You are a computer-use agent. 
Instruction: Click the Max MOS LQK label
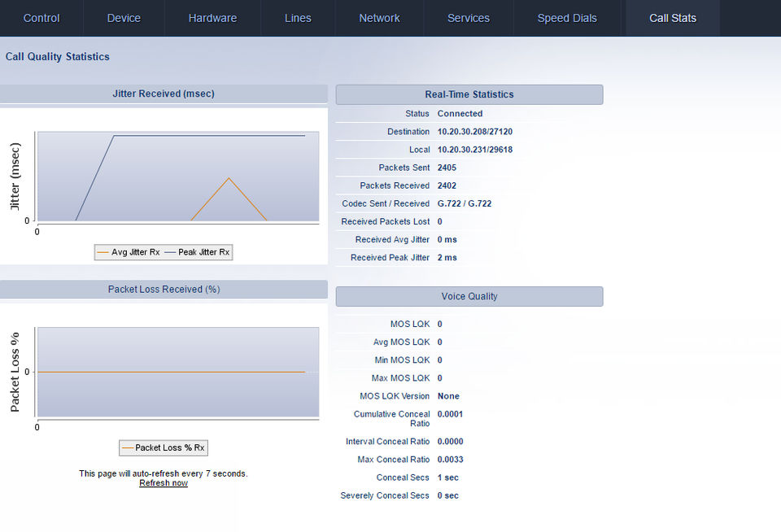point(400,377)
